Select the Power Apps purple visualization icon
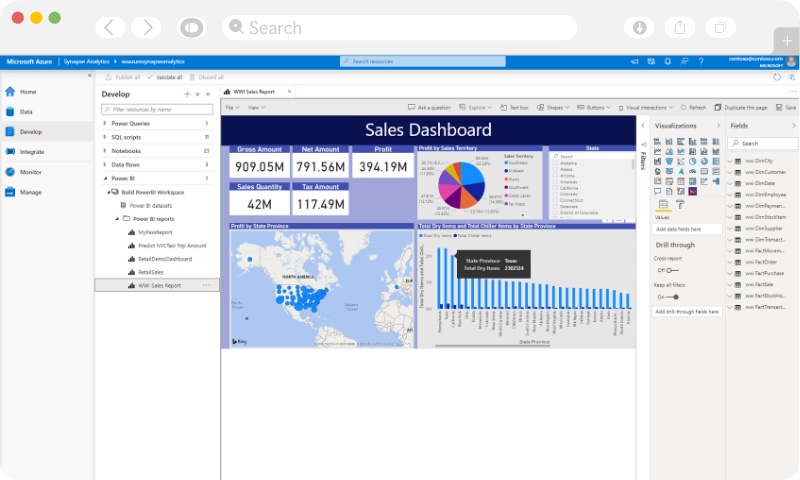 [x=693, y=191]
